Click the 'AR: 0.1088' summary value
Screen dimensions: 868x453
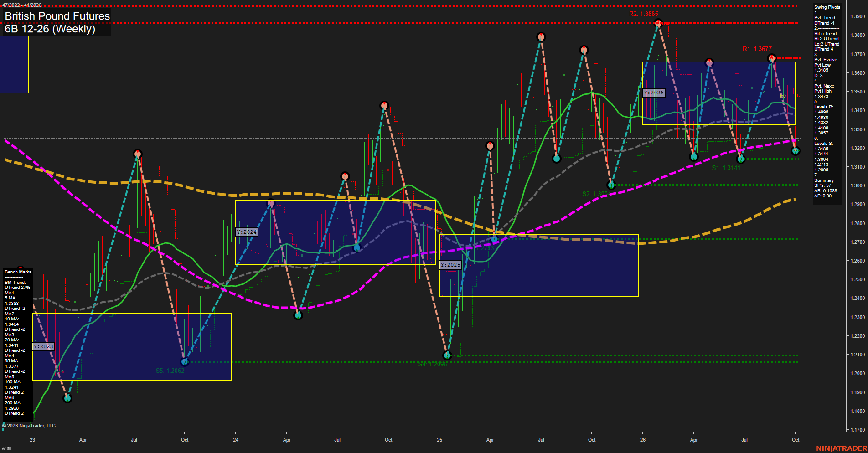tap(826, 191)
